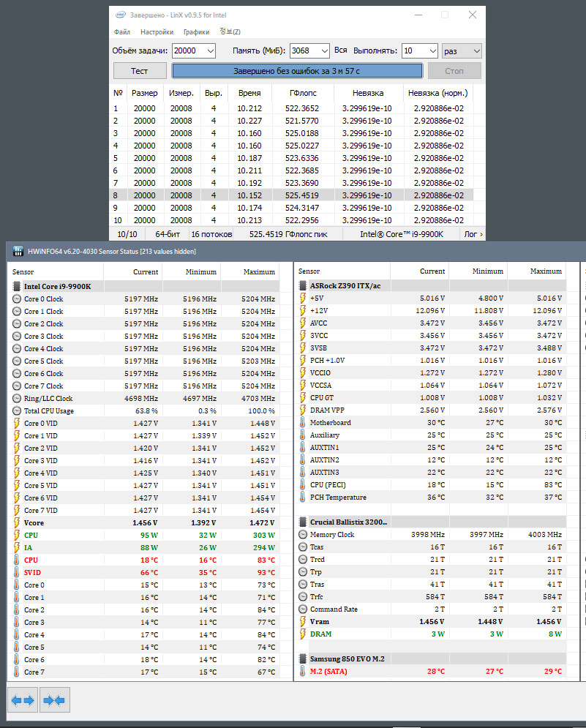
Task: Click the clock icon beside Memory Clock
Action: [303, 534]
